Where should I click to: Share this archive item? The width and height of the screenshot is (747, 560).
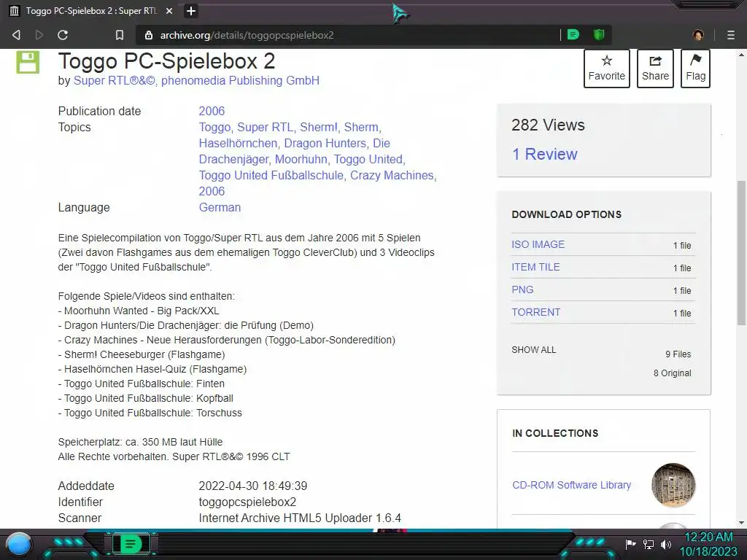(x=655, y=69)
